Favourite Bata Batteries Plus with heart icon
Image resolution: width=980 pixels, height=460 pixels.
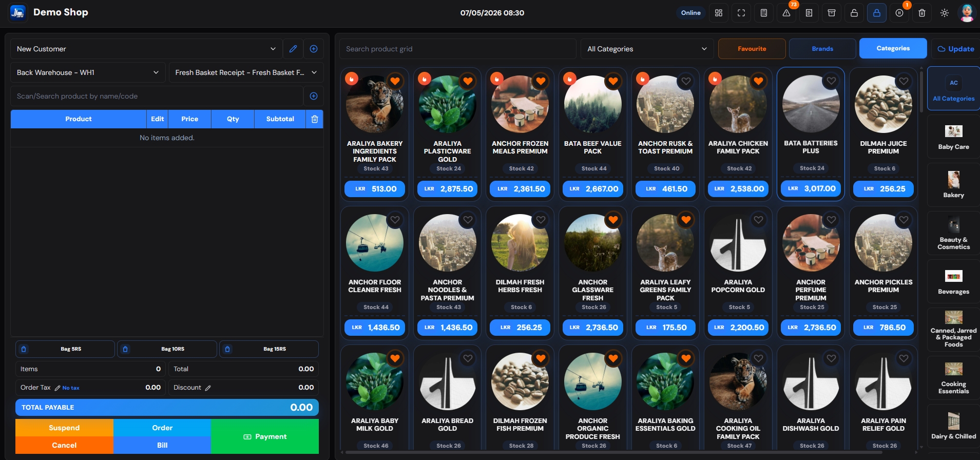[831, 81]
